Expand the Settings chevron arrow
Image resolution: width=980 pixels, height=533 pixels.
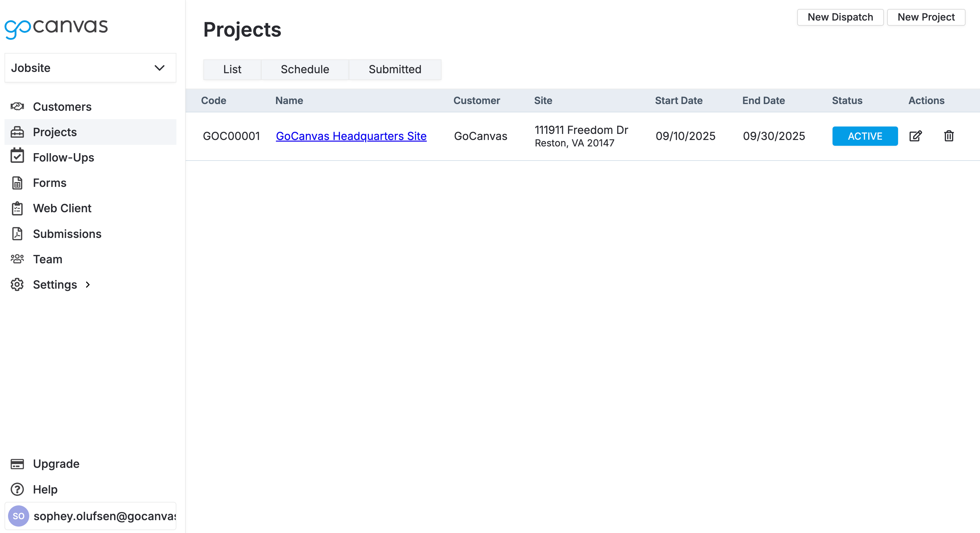coord(88,285)
